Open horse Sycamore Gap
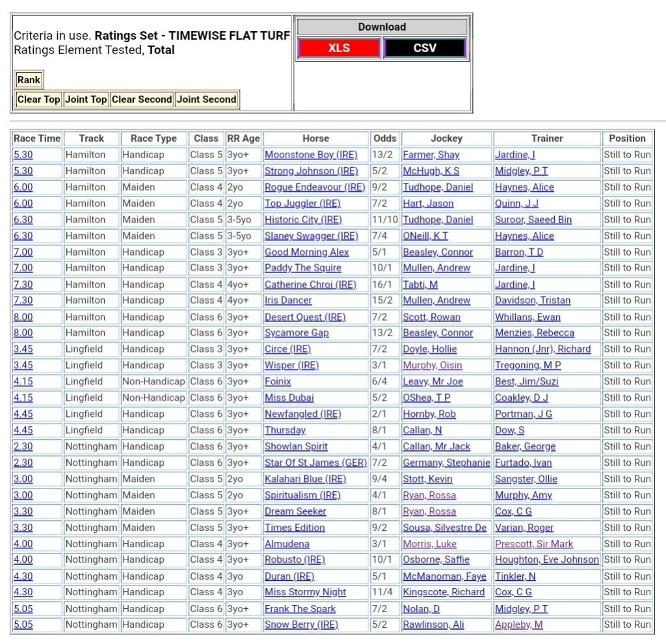This screenshot has width=666, height=644. 297,333
